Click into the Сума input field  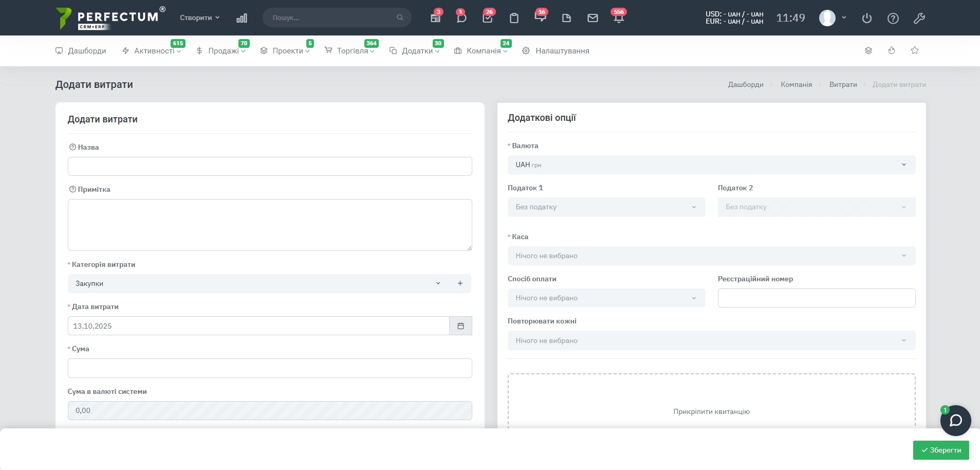(270, 368)
